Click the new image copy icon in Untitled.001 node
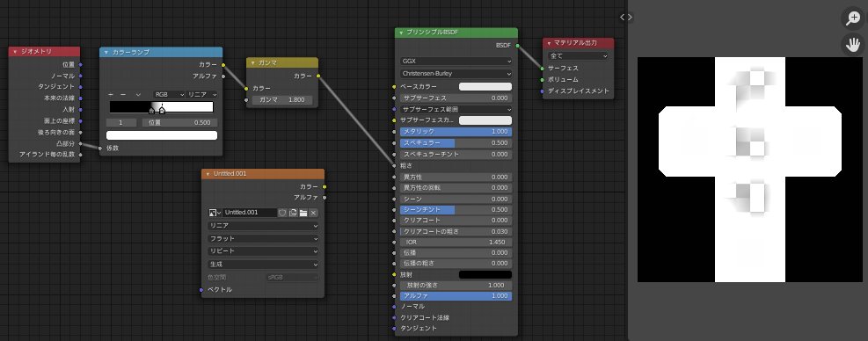The width and height of the screenshot is (868, 341). click(293, 213)
